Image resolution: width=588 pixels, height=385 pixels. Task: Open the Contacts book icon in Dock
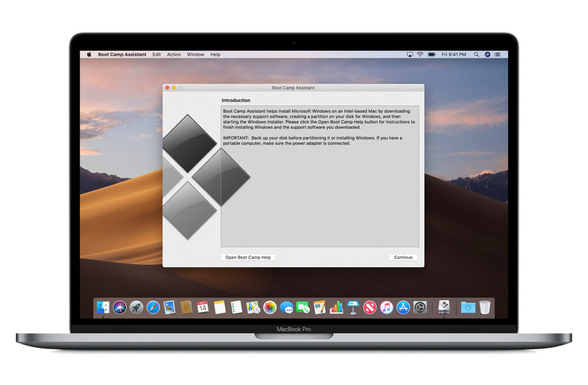(186, 307)
